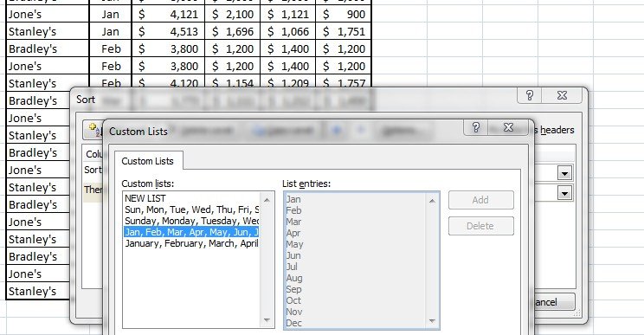The width and height of the screenshot is (644, 335).
Task: Click the disabled Add button
Action: [481, 200]
